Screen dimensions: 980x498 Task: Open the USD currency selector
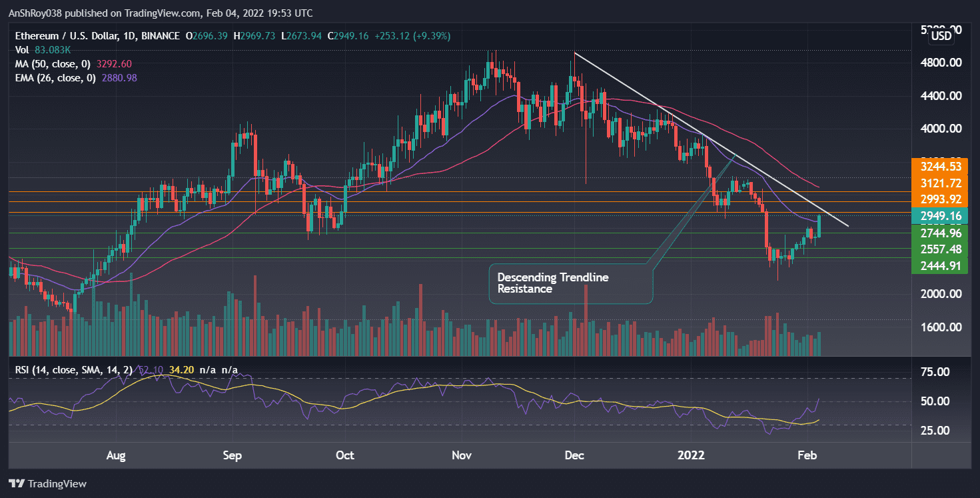tap(941, 35)
